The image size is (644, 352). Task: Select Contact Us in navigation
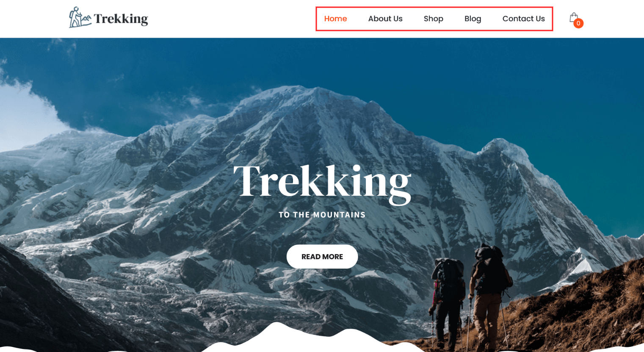coord(524,19)
